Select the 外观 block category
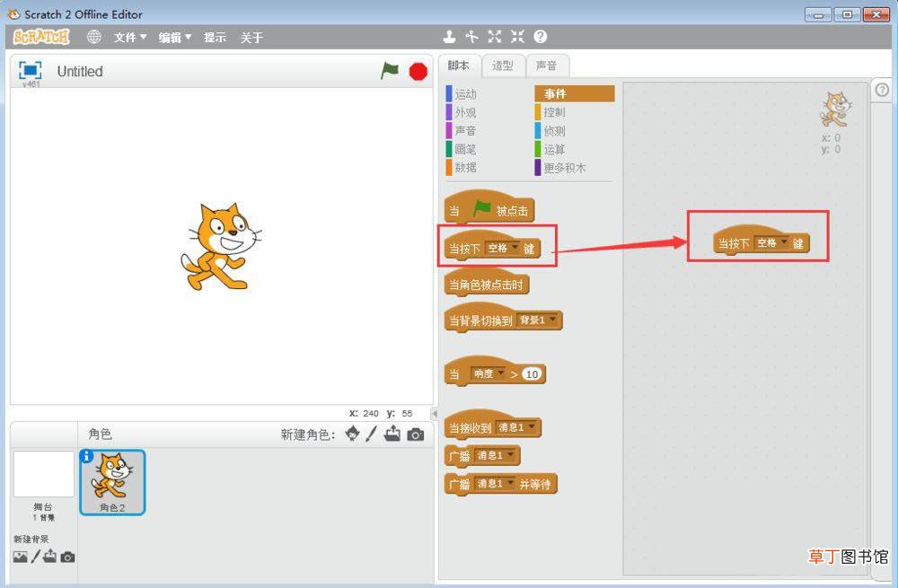 click(465, 112)
